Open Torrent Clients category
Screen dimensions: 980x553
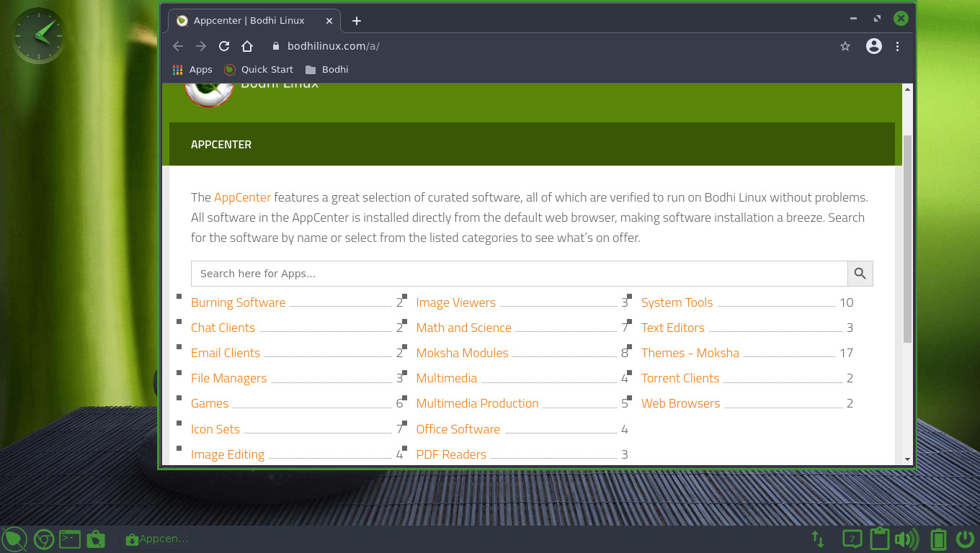[x=680, y=378]
